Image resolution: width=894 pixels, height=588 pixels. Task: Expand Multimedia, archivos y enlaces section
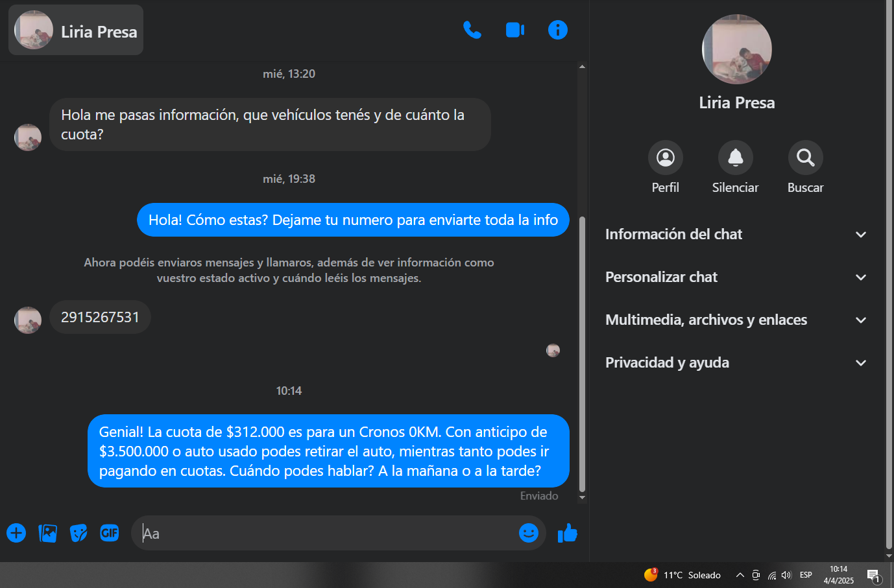pyautogui.click(x=736, y=320)
